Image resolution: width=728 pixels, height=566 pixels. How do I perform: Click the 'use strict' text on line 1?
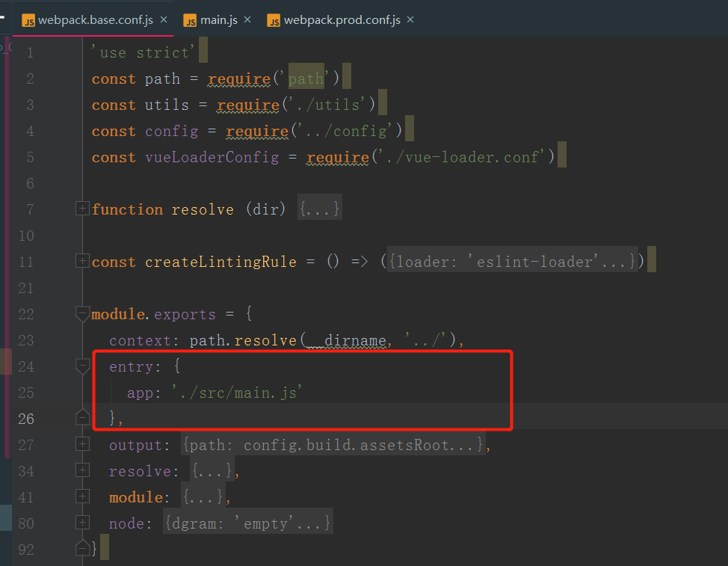pos(143,52)
